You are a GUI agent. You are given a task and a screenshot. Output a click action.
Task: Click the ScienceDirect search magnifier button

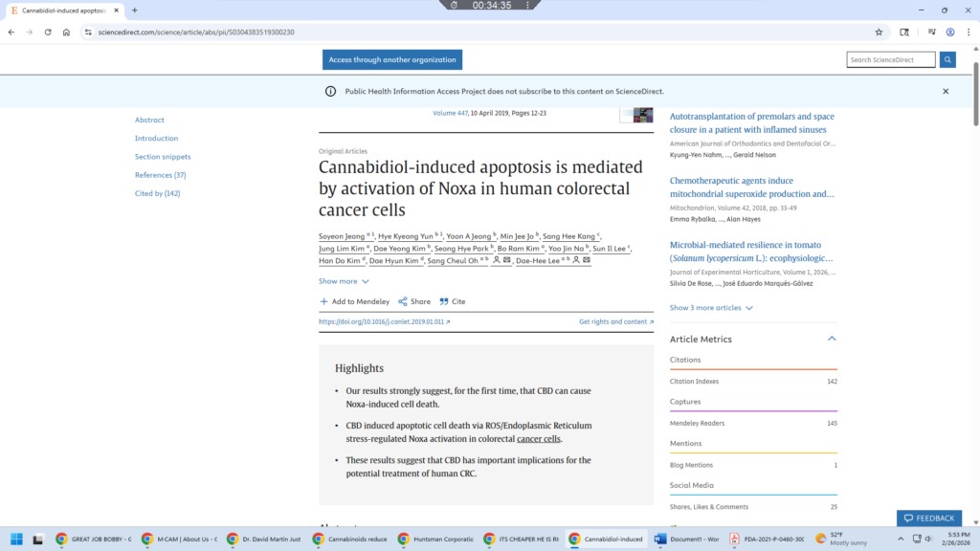[947, 59]
